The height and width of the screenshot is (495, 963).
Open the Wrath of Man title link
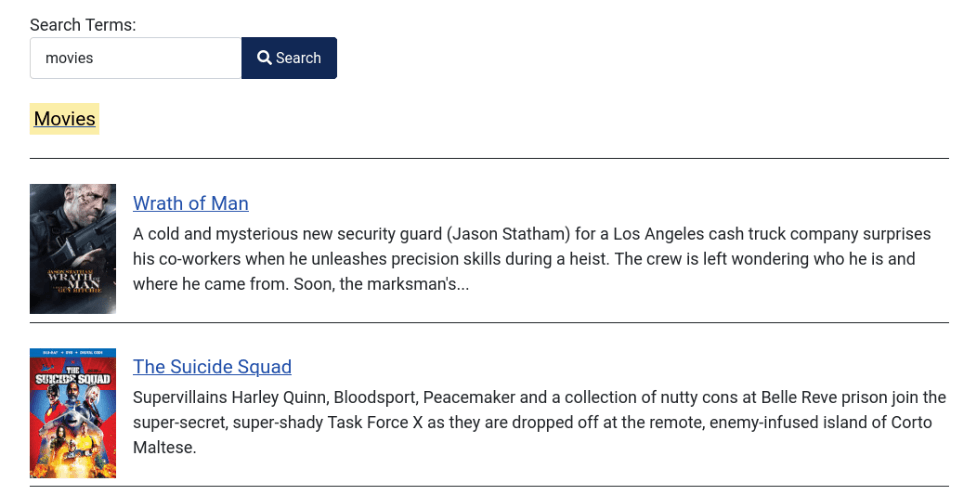pos(191,203)
